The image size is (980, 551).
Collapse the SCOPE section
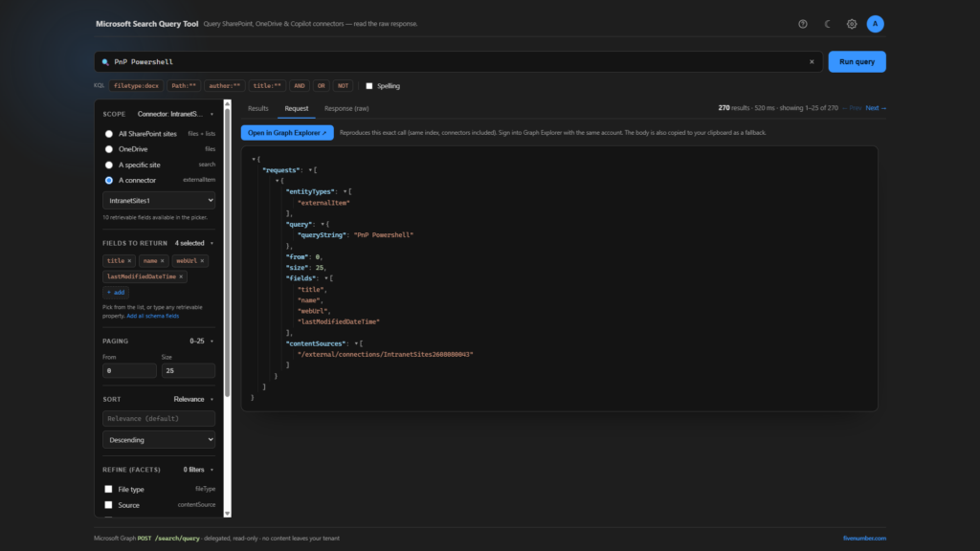click(x=212, y=115)
